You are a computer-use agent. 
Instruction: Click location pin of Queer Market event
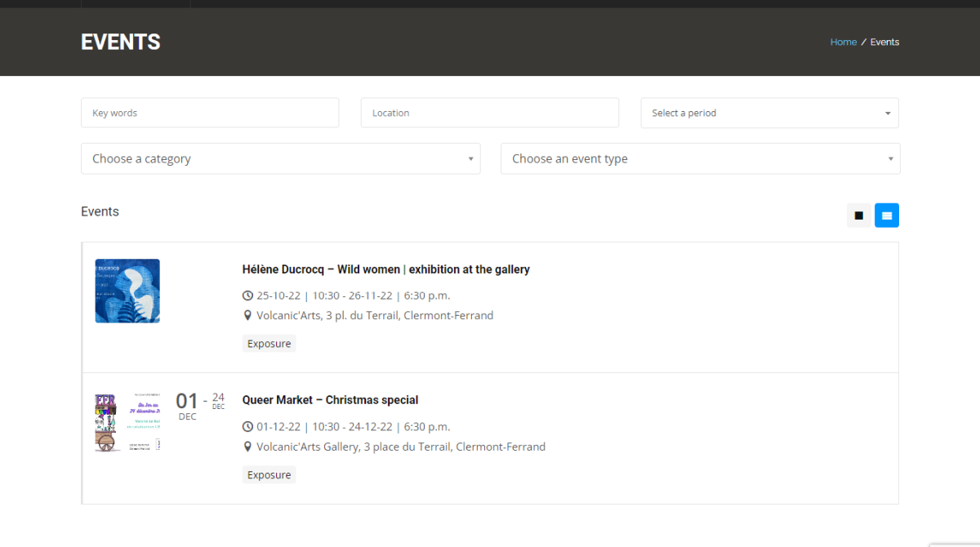[248, 447]
